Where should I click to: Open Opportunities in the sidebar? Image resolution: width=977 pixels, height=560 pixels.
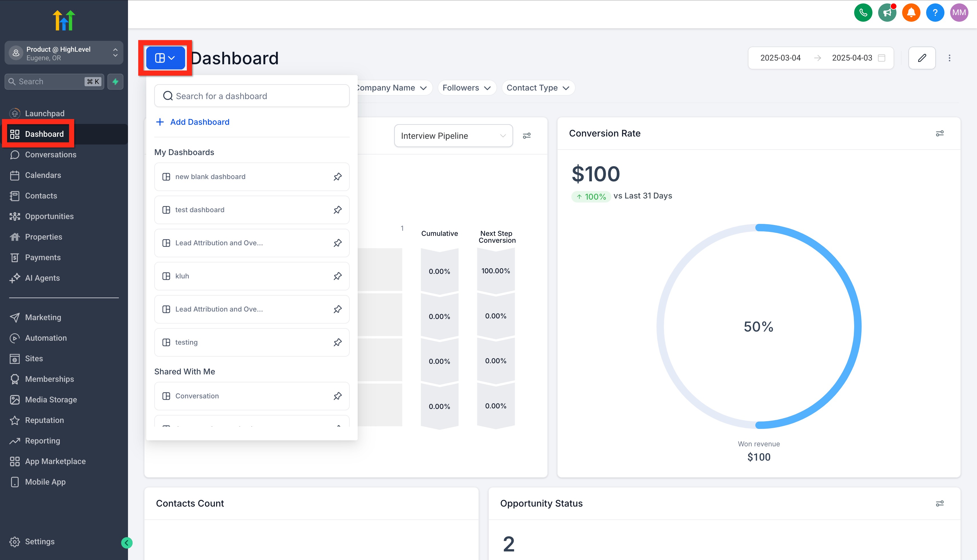click(49, 216)
